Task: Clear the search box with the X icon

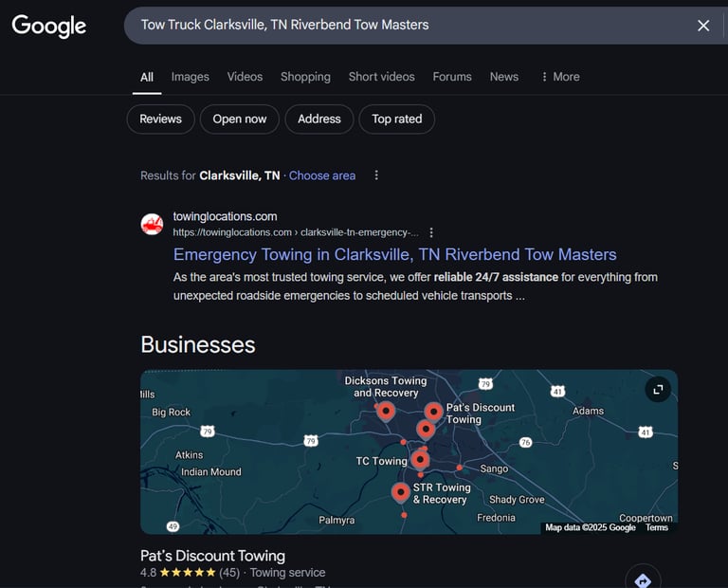Action: [703, 26]
